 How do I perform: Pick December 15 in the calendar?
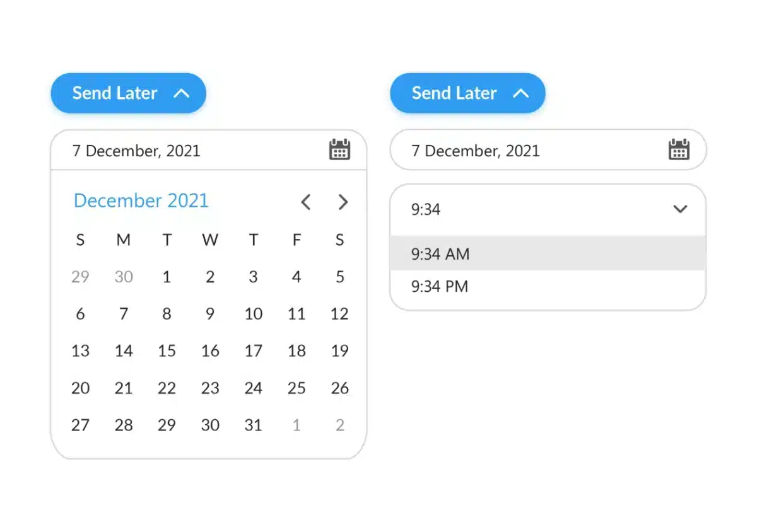click(x=167, y=351)
